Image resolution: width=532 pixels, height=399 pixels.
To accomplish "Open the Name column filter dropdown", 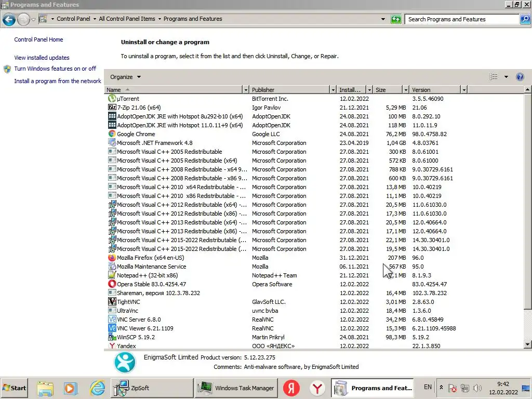I will pyautogui.click(x=246, y=89).
